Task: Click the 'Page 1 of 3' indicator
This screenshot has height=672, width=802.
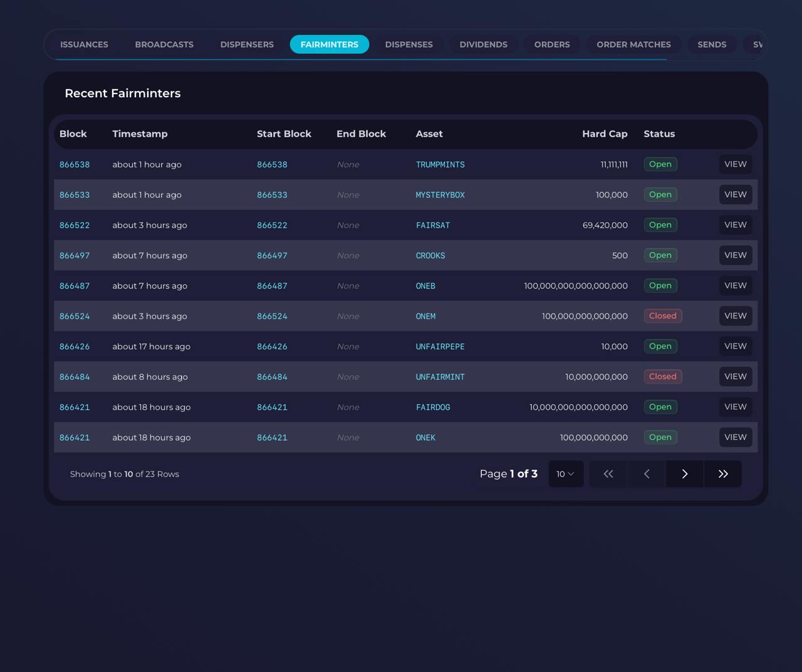Action: tap(509, 474)
